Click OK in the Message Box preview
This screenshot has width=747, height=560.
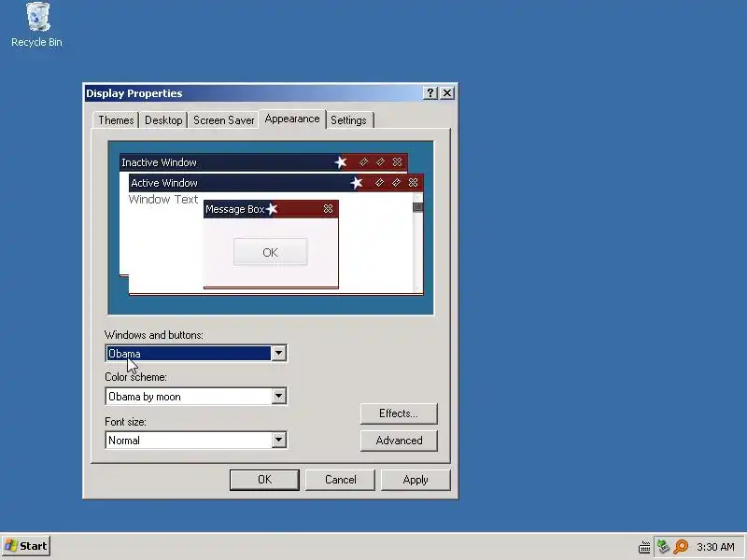pyautogui.click(x=270, y=252)
